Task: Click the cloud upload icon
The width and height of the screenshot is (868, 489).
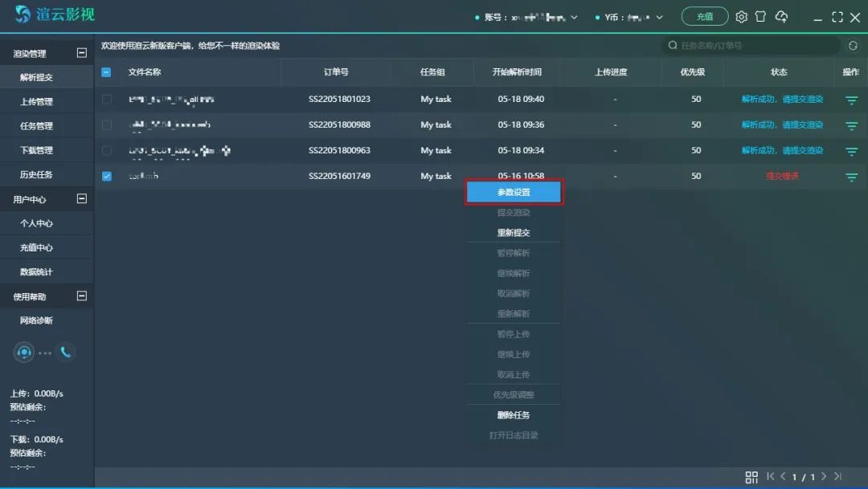Action: click(781, 17)
